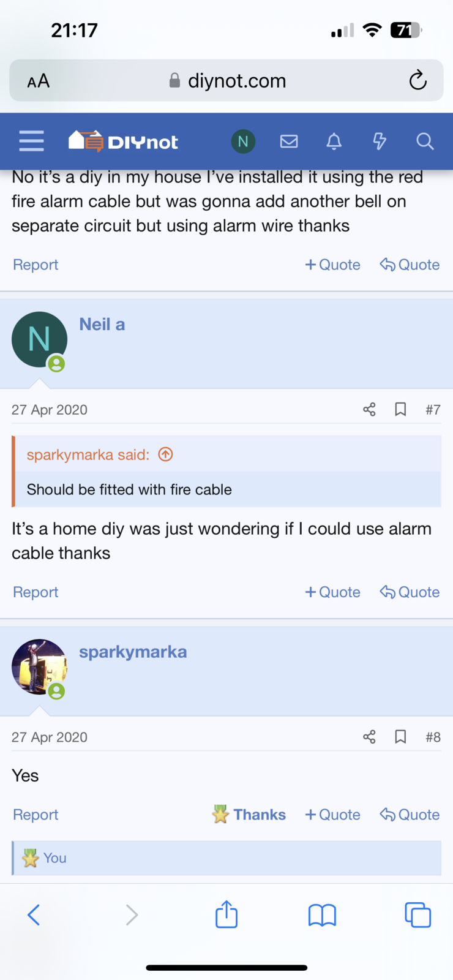This screenshot has width=453, height=980.
Task: Open the inbox envelope icon
Action: 289,141
